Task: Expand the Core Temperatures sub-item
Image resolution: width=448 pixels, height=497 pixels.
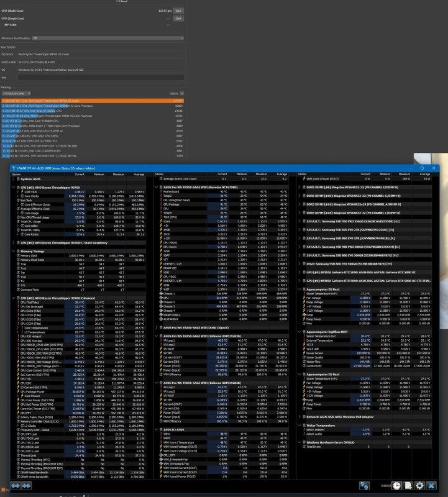Action: click(18, 328)
